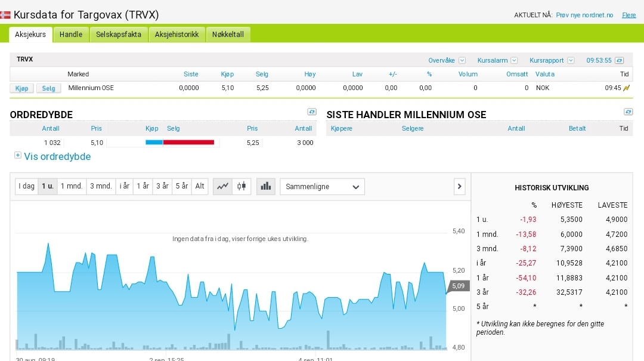Click the plus icon beside Vis ordredybde
The width and height of the screenshot is (644, 361).
click(18, 155)
